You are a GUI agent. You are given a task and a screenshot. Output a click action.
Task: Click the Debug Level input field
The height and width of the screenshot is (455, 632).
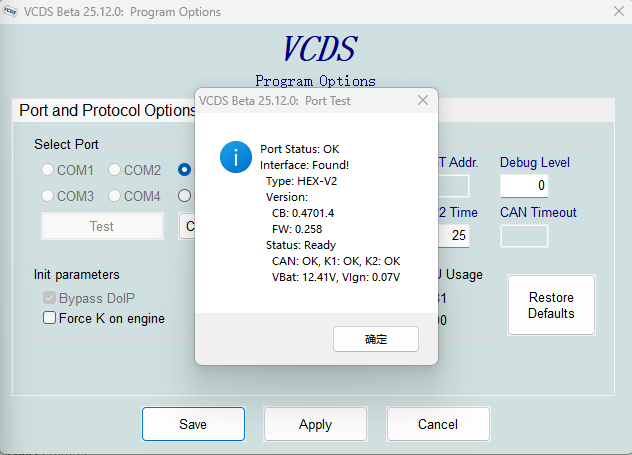coord(524,185)
